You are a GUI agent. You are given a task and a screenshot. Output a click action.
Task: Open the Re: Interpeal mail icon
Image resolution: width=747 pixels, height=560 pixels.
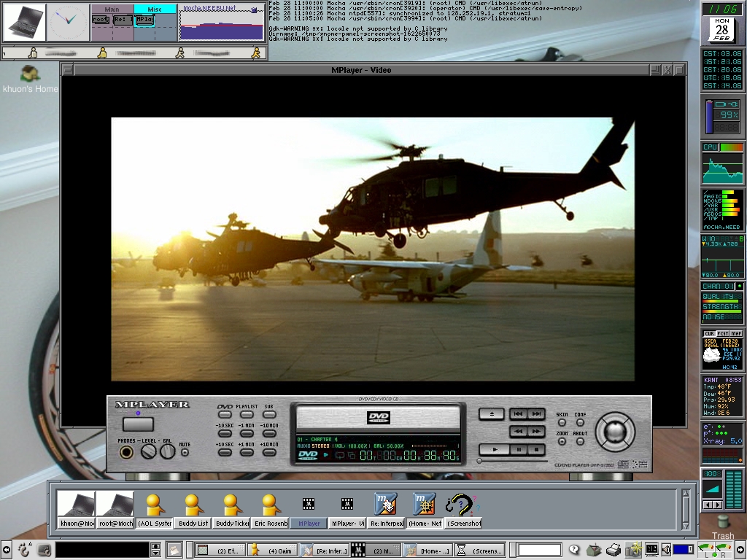point(387,509)
